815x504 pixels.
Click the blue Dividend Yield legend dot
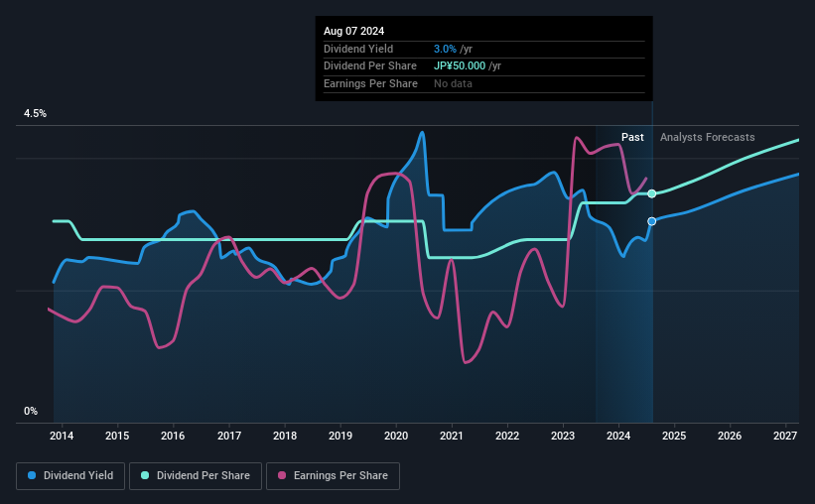32,475
